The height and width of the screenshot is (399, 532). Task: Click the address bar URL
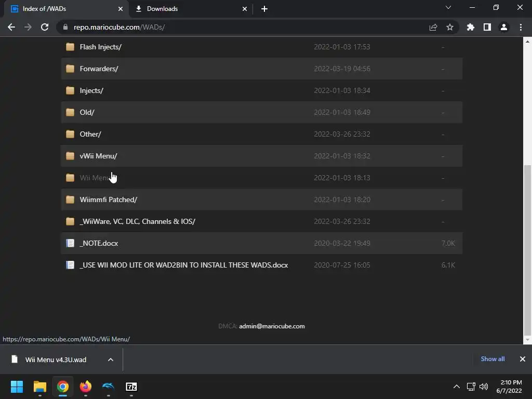pyautogui.click(x=119, y=27)
